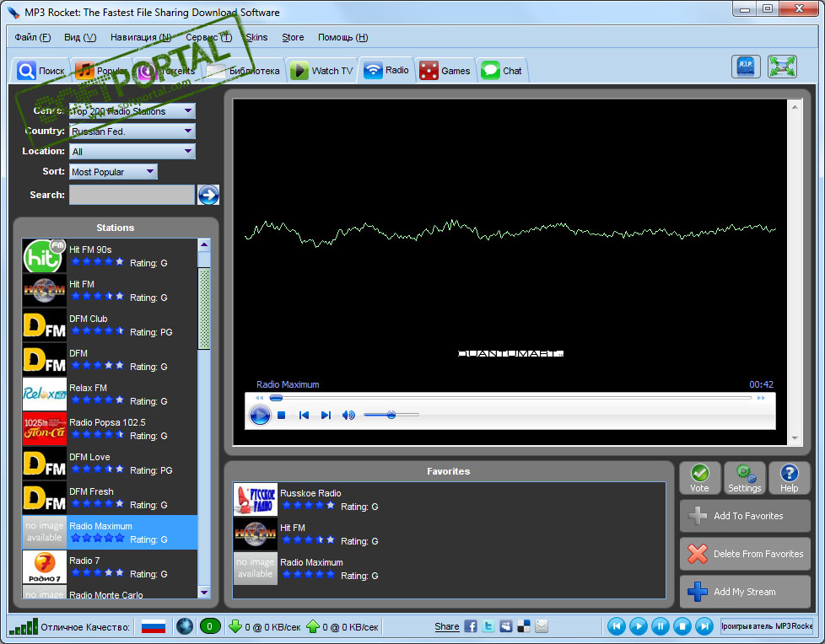
Task: Select DFM Love station
Action: click(110, 464)
